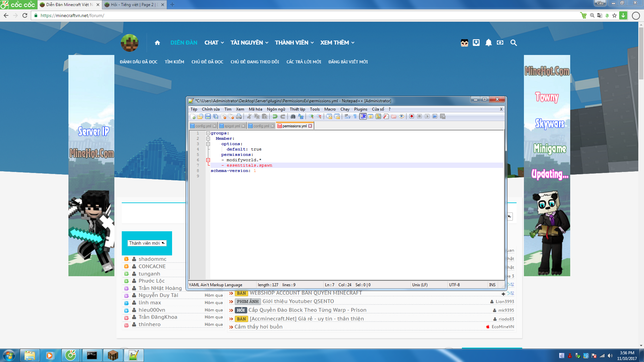Collapse the groups fold marker on line 1
This screenshot has width=644, height=362.
tap(208, 133)
